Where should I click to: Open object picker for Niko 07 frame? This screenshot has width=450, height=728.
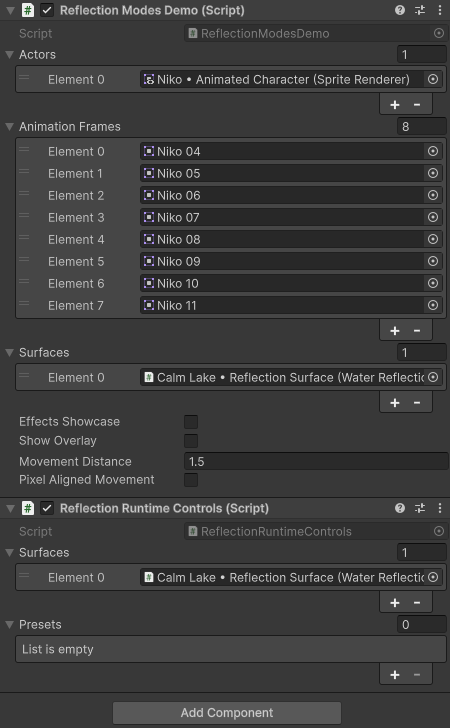[433, 217]
